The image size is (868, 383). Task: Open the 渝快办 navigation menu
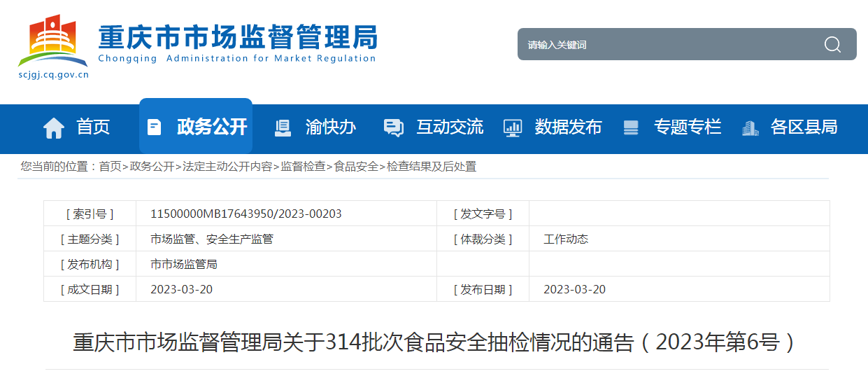click(330, 127)
